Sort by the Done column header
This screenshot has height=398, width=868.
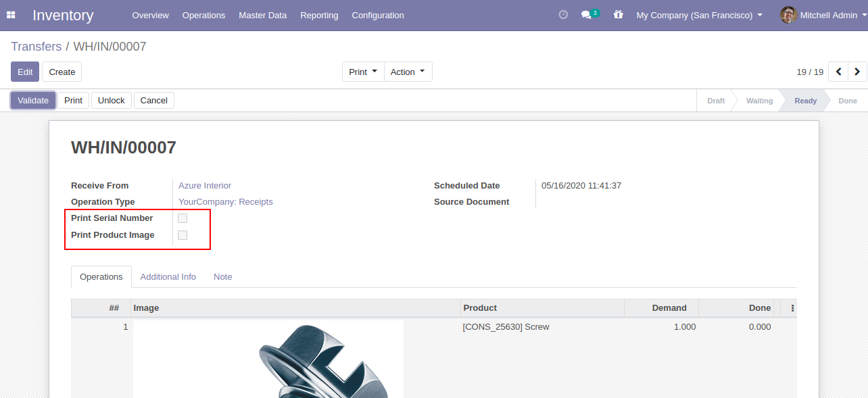(x=736, y=308)
